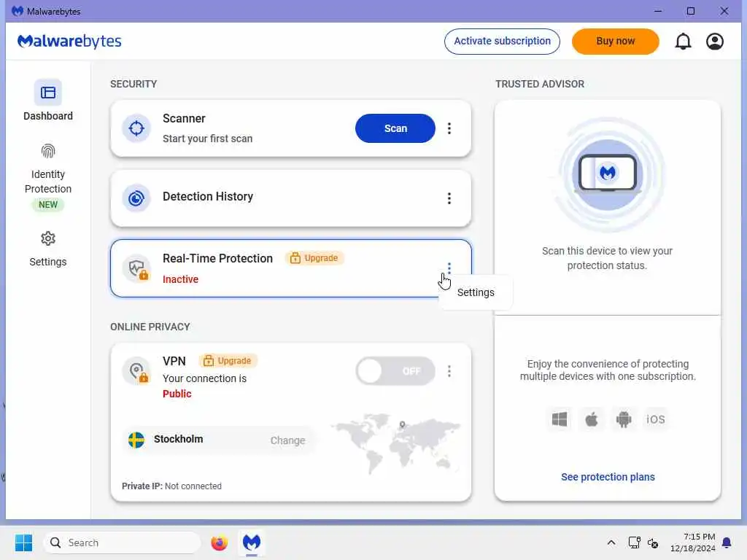Click the red Inactive status text
This screenshot has width=747, height=560.
pyautogui.click(x=180, y=279)
